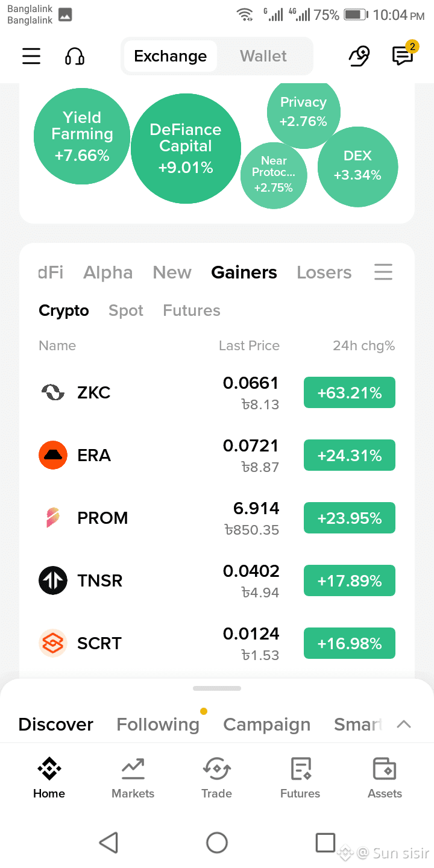
Task: Open the chat messages icon with badge
Action: coord(402,55)
